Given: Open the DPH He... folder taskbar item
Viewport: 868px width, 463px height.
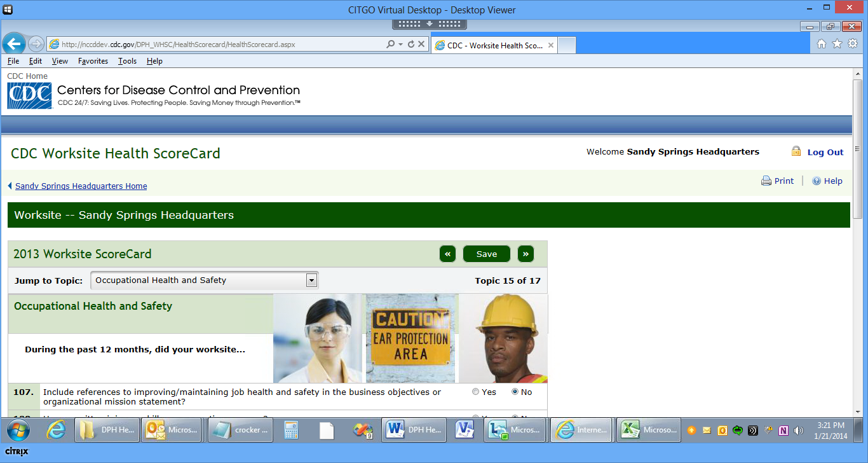Looking at the screenshot, I should click(106, 430).
